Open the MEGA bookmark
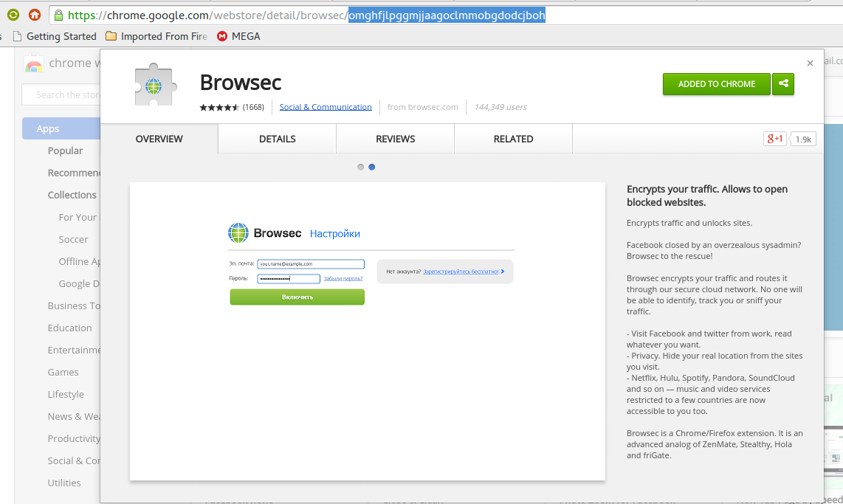The image size is (843, 504). (238, 36)
